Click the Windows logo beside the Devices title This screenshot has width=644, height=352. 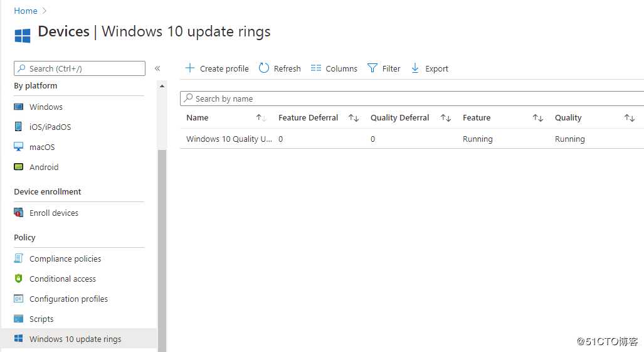pos(22,36)
